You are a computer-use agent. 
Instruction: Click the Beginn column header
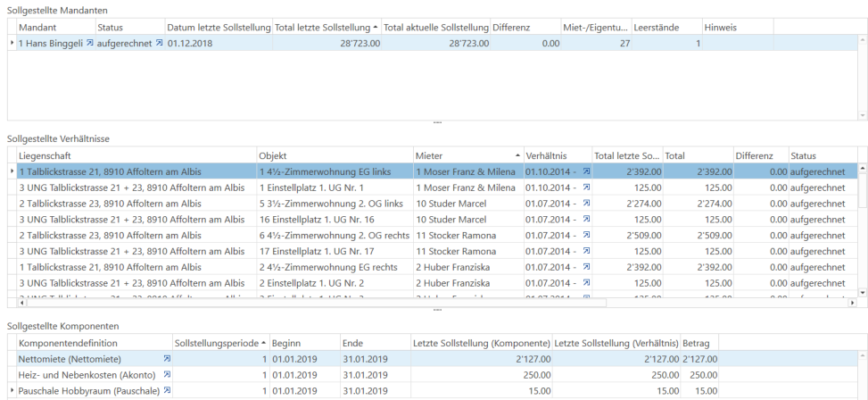pyautogui.click(x=304, y=343)
